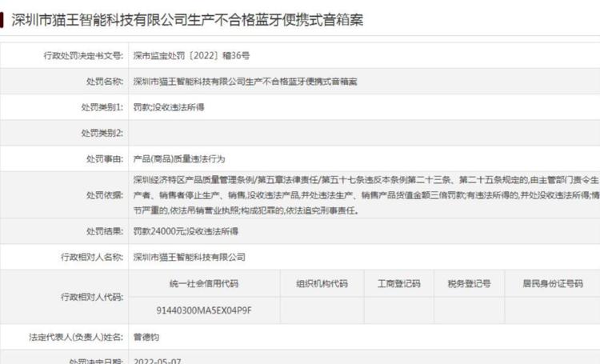Image resolution: width=600 pixels, height=364 pixels.
Task: Select the 处罚类别1 label
Action: point(102,107)
